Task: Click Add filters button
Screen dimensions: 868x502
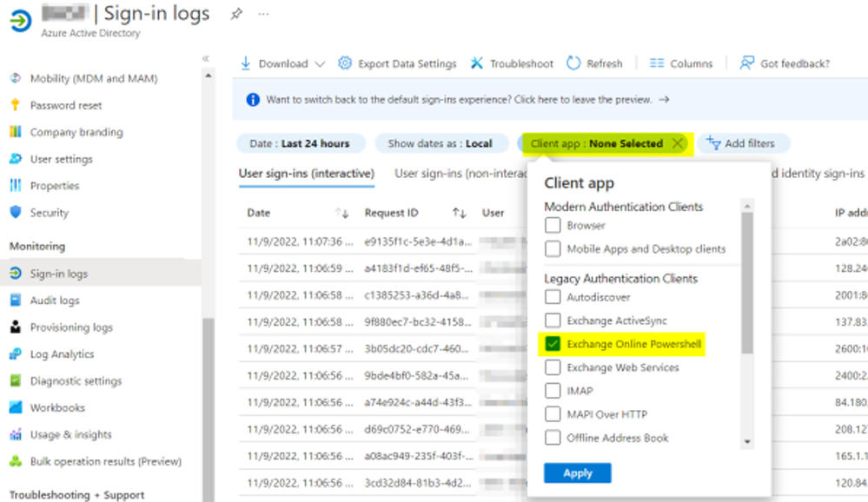Action: (x=742, y=143)
